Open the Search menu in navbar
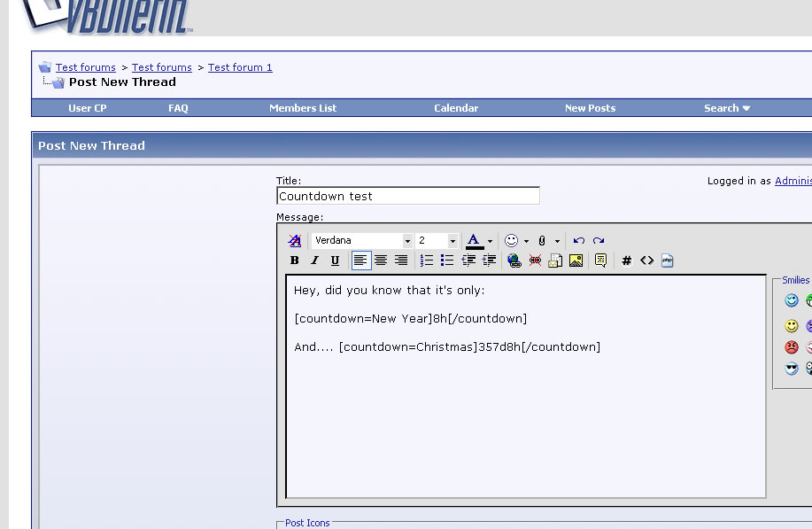Image resolution: width=812 pixels, height=529 pixels. tap(727, 108)
